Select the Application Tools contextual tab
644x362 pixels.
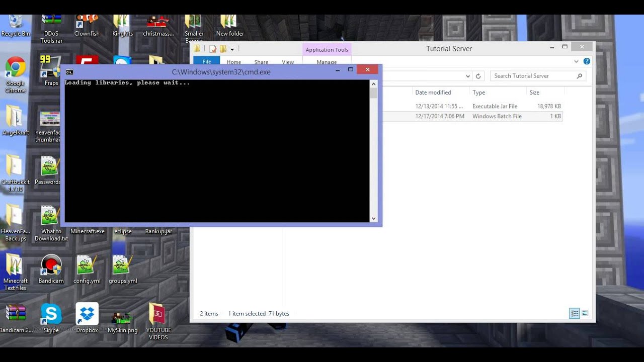pos(327,50)
